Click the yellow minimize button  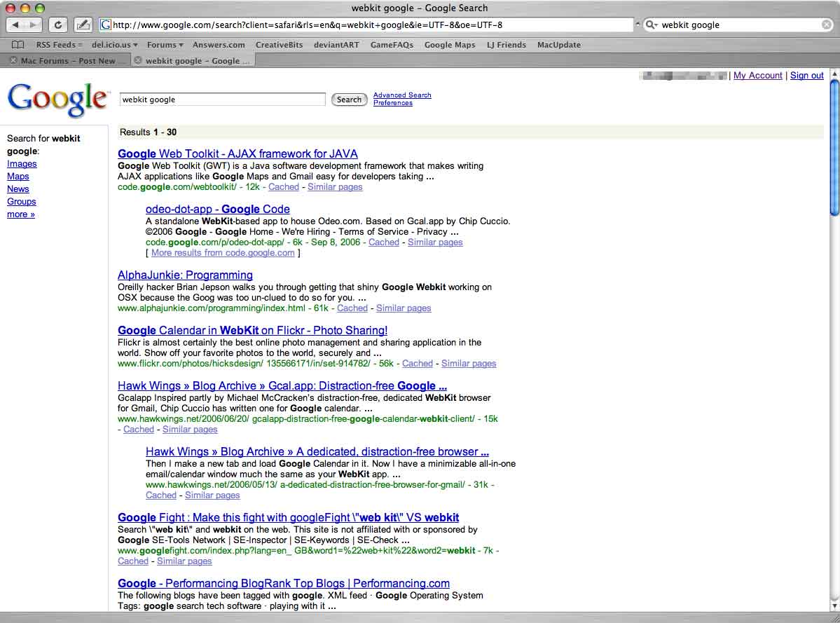tap(25, 8)
